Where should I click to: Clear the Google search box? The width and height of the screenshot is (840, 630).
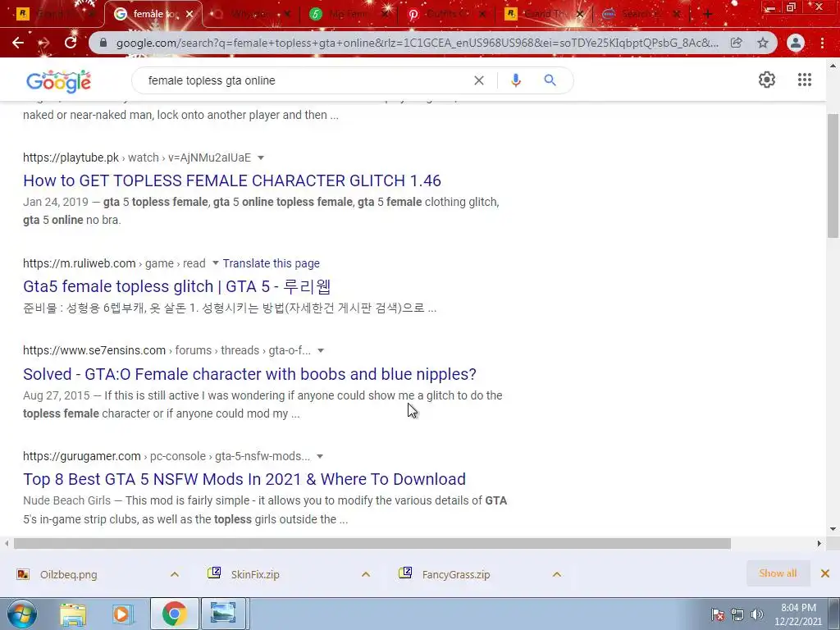tap(479, 80)
